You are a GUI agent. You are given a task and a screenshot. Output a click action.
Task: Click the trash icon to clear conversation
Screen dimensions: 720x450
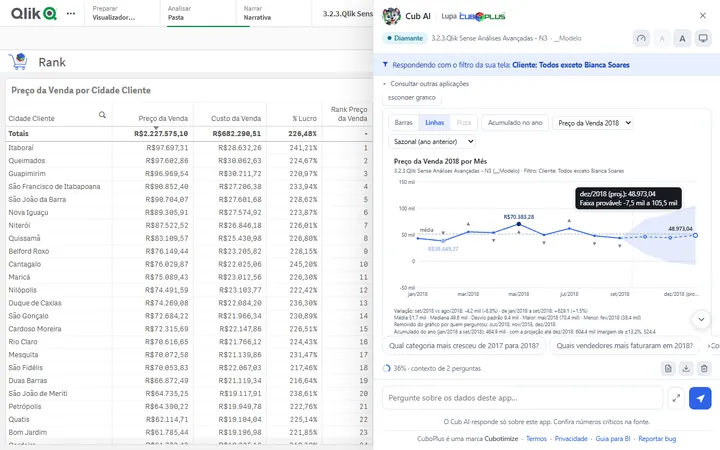pyautogui.click(x=704, y=368)
